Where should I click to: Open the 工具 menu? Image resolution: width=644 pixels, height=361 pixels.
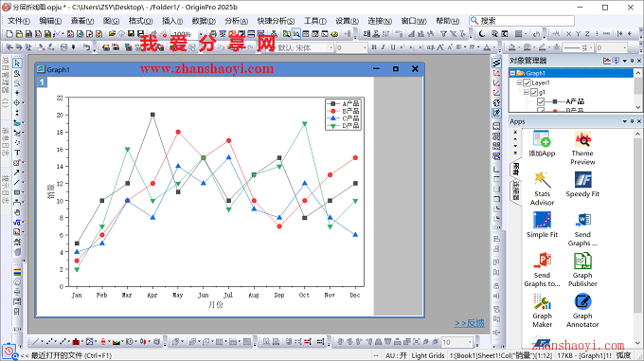click(x=315, y=21)
